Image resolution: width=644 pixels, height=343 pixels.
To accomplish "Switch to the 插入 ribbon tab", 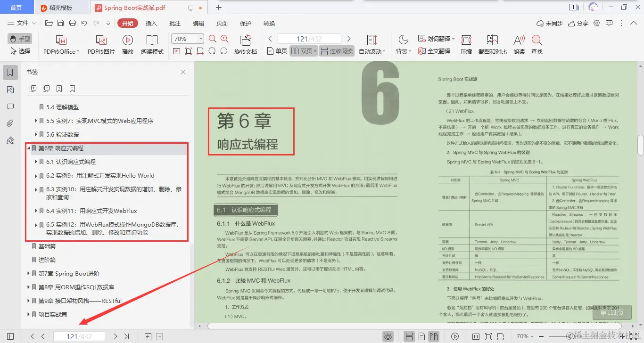I will [151, 23].
